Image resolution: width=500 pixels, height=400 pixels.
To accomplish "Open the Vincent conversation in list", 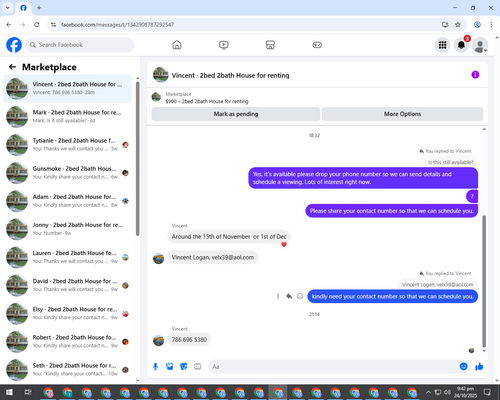I will (67, 89).
